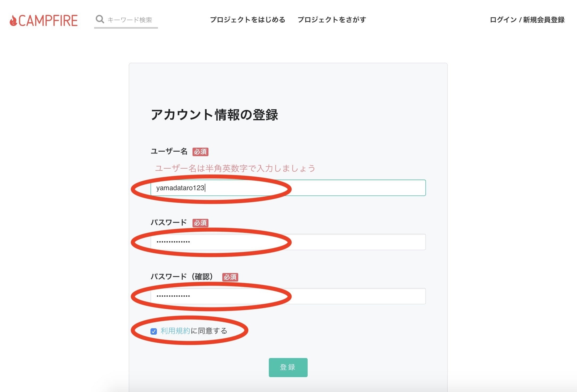The width and height of the screenshot is (577, 392).
Task: Click the 必須 badge beside ユーザー名
Action: pos(200,152)
